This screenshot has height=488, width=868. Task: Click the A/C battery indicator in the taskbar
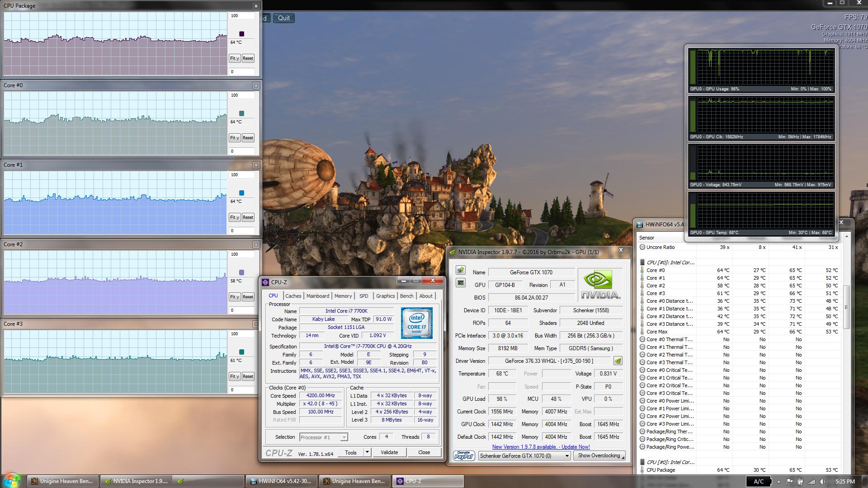pos(759,482)
